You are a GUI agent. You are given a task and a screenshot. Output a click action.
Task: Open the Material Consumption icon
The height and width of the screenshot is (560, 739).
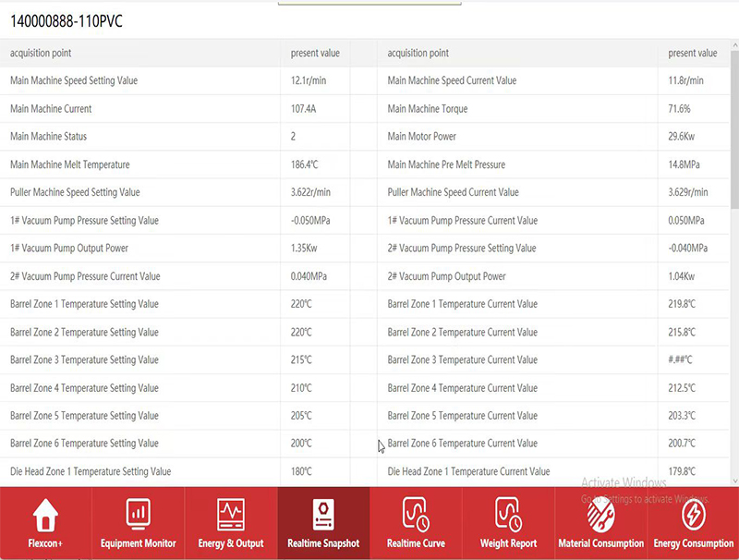point(600,514)
